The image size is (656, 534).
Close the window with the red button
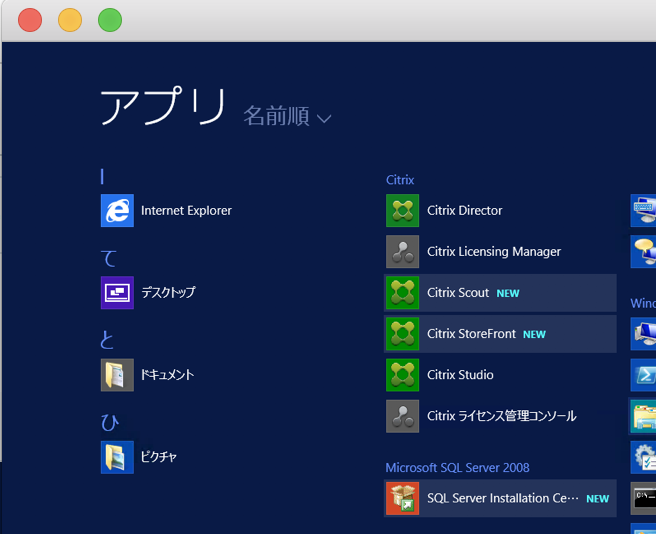point(30,20)
